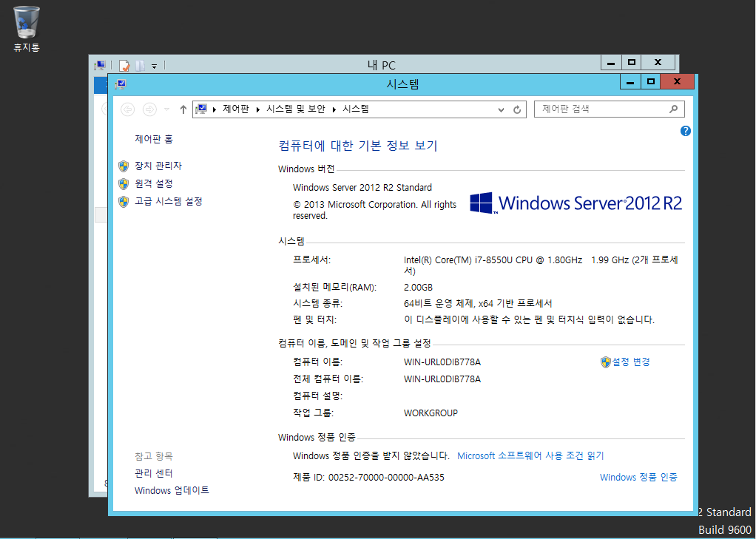Screen dimensions: 756x539
Task: Click the Intel(R) Core(TM) i7-8550U processor value
Action: tap(541, 265)
